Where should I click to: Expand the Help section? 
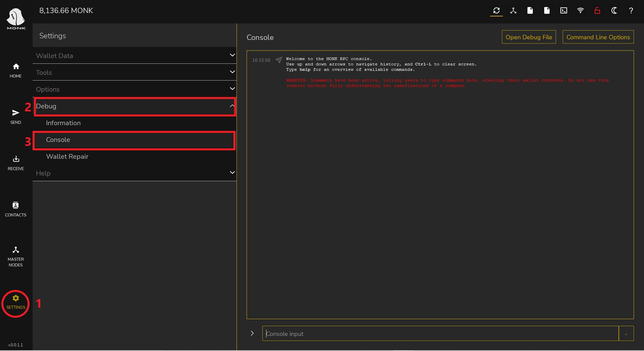coord(134,173)
